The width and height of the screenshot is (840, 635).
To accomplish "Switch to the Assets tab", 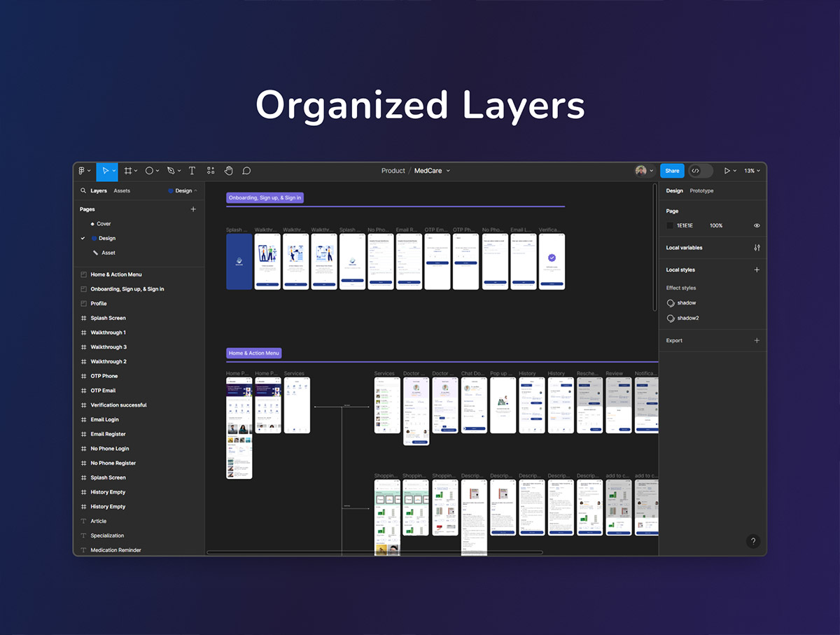I will pos(122,190).
